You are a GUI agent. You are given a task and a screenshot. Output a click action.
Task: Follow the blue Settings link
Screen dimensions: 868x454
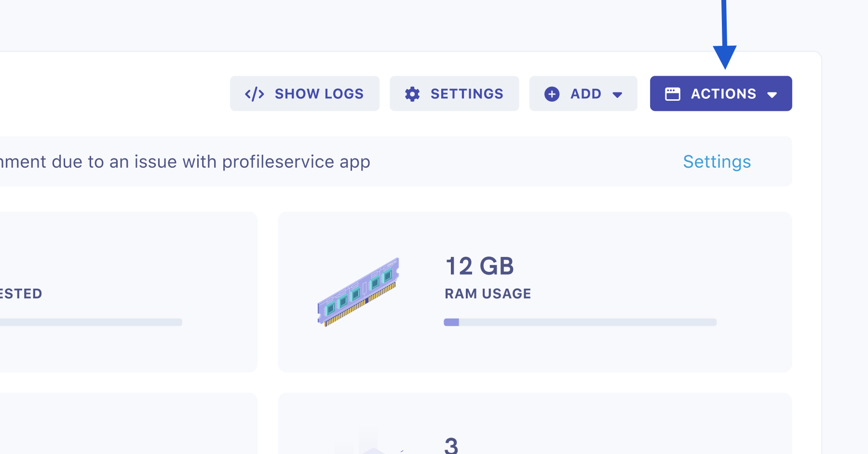point(717,162)
